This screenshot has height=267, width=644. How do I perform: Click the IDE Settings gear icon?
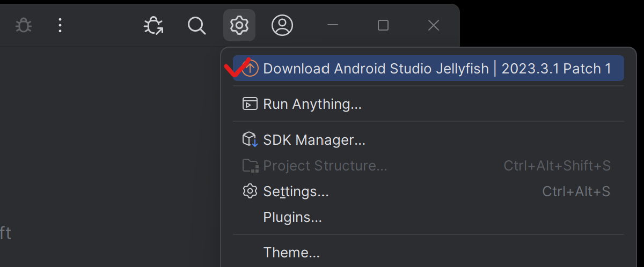pos(239,25)
